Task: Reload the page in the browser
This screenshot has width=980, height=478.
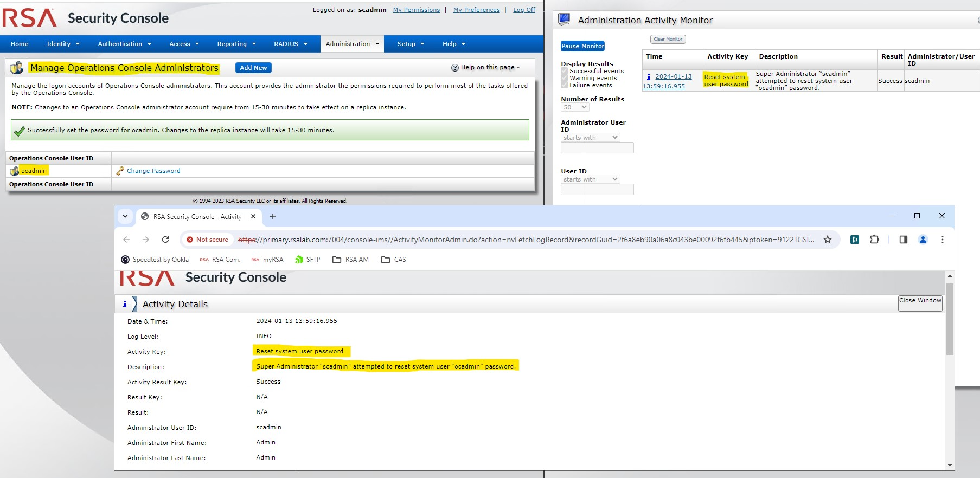Action: pyautogui.click(x=165, y=240)
